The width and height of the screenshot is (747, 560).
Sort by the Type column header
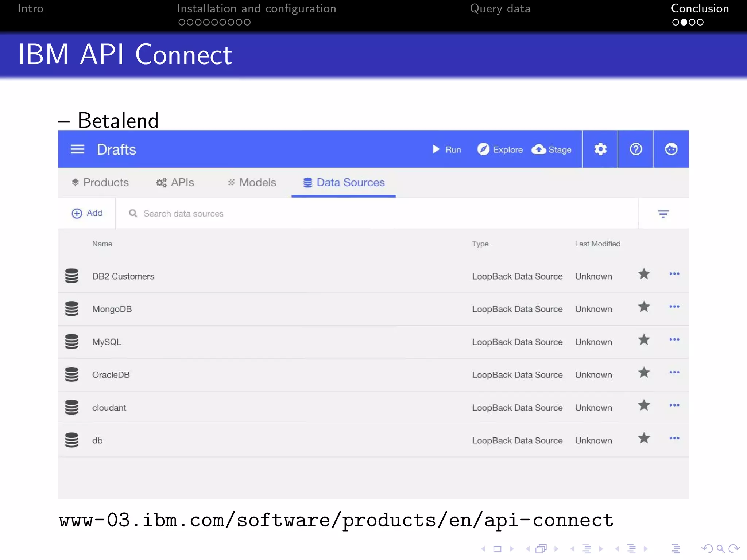pyautogui.click(x=480, y=244)
